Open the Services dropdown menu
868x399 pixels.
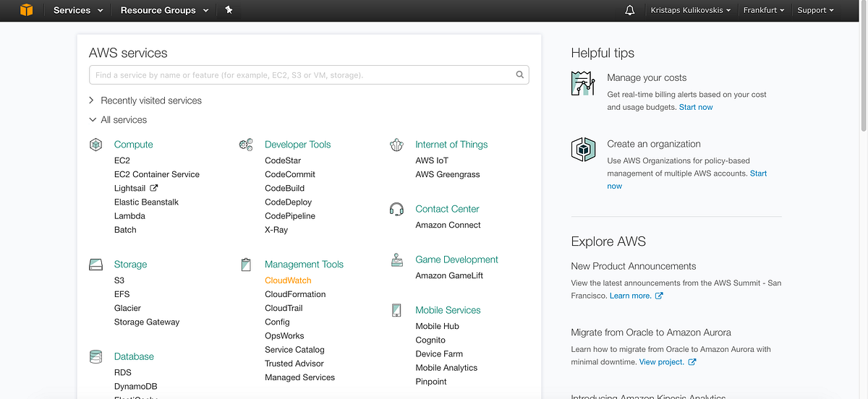78,10
